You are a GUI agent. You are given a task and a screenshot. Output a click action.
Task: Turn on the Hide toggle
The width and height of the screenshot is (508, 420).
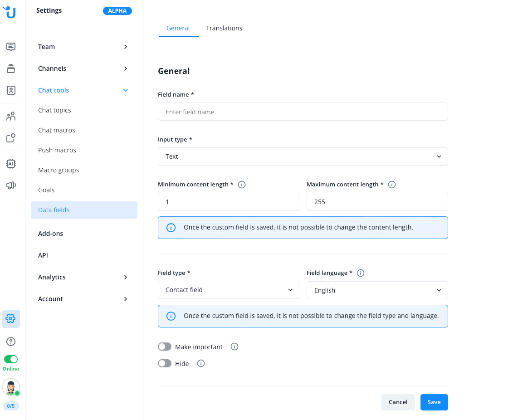click(165, 364)
